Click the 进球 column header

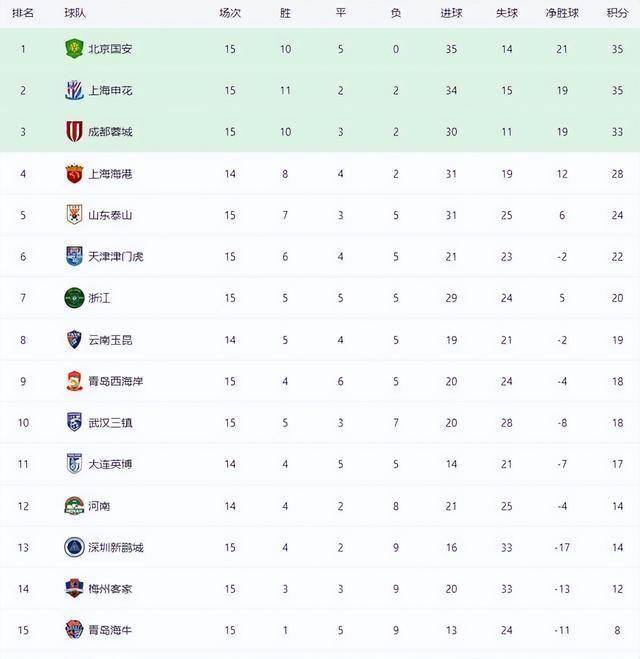tap(451, 13)
